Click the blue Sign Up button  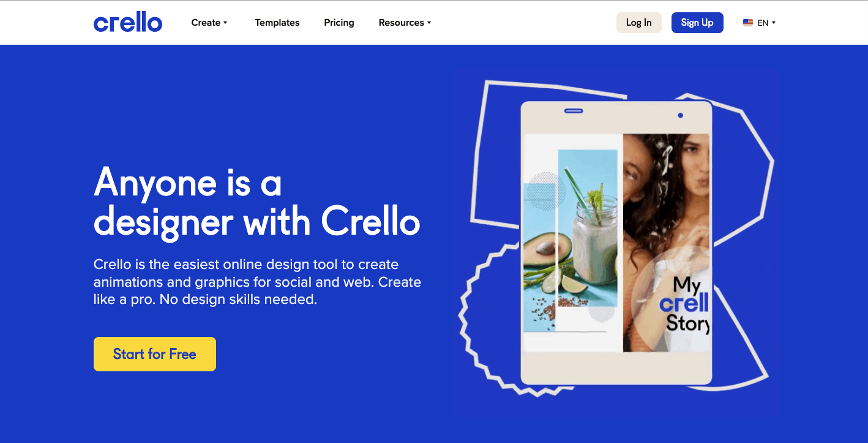point(697,23)
